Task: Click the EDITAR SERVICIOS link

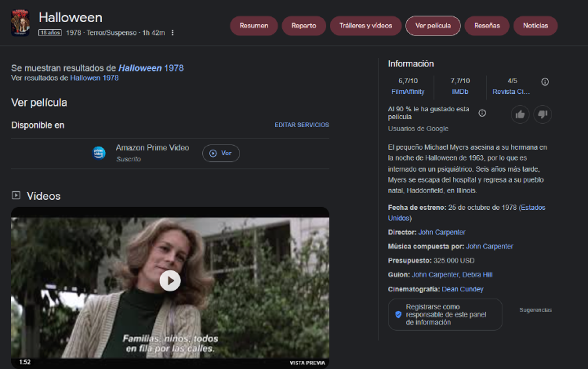Action: pos(301,125)
